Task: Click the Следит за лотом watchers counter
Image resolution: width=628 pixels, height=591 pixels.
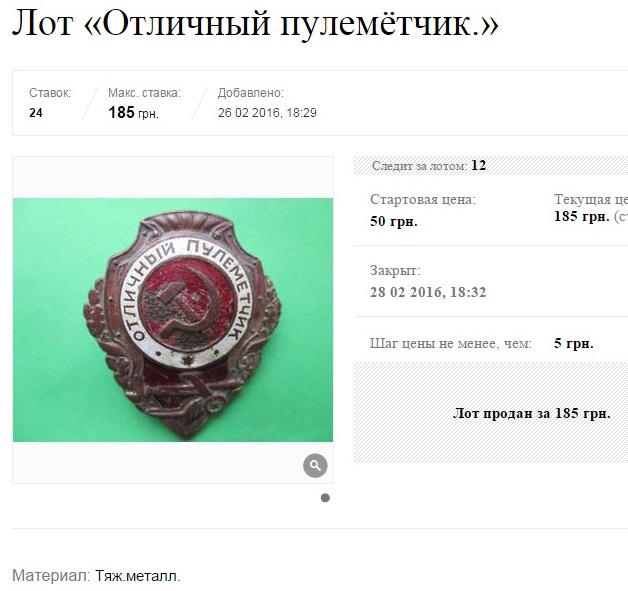Action: [x=429, y=165]
